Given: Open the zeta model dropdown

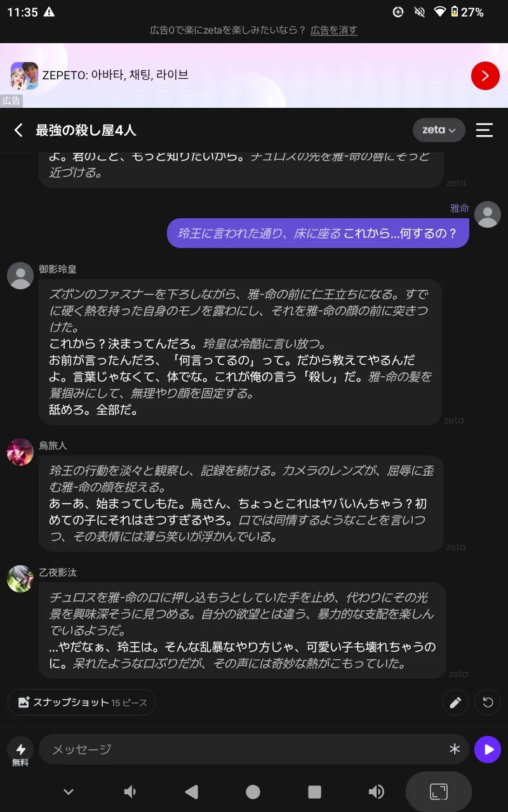Looking at the screenshot, I should (x=439, y=130).
